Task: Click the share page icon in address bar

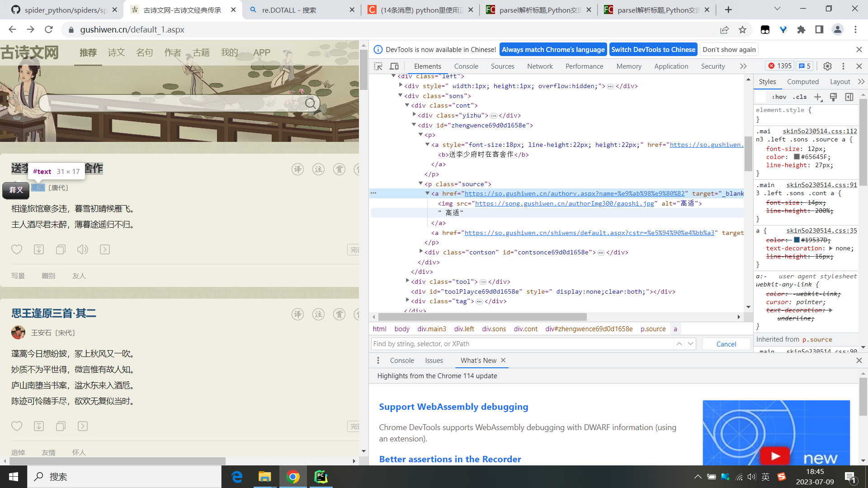Action: (x=725, y=30)
